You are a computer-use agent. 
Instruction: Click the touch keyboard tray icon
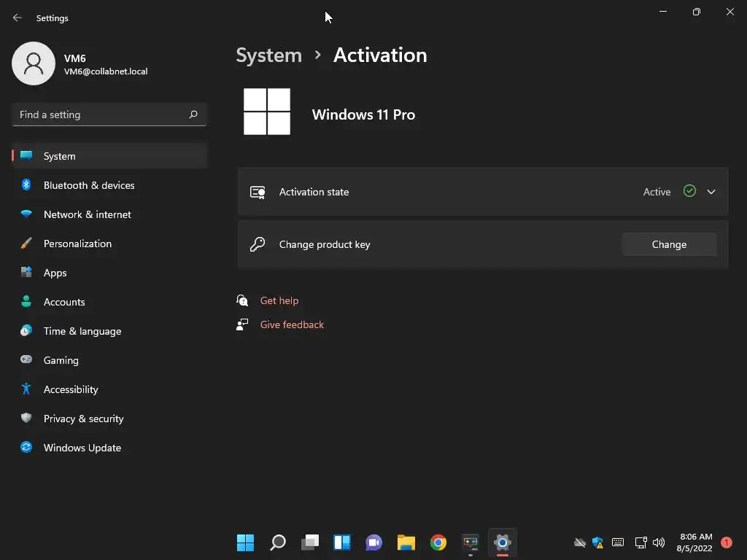[618, 542]
